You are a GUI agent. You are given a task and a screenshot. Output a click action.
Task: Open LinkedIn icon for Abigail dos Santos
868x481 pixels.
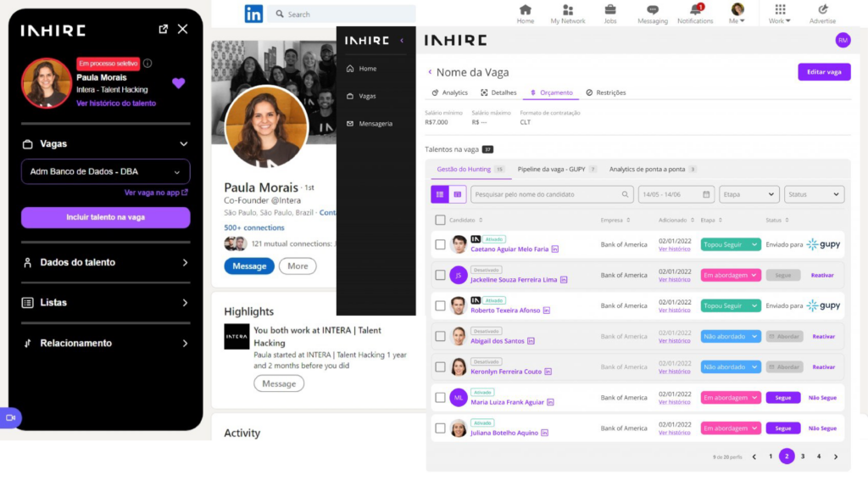pyautogui.click(x=531, y=341)
